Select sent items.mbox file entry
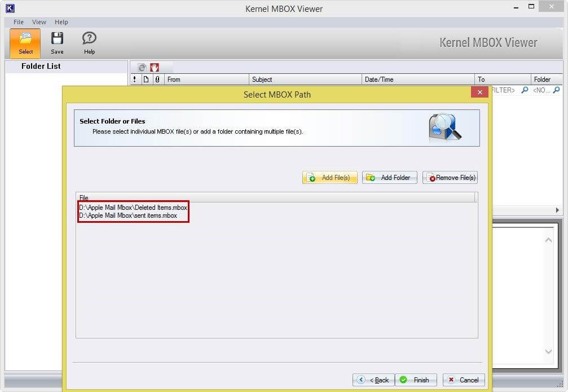Screen dimensions: 568x392 click(128, 215)
